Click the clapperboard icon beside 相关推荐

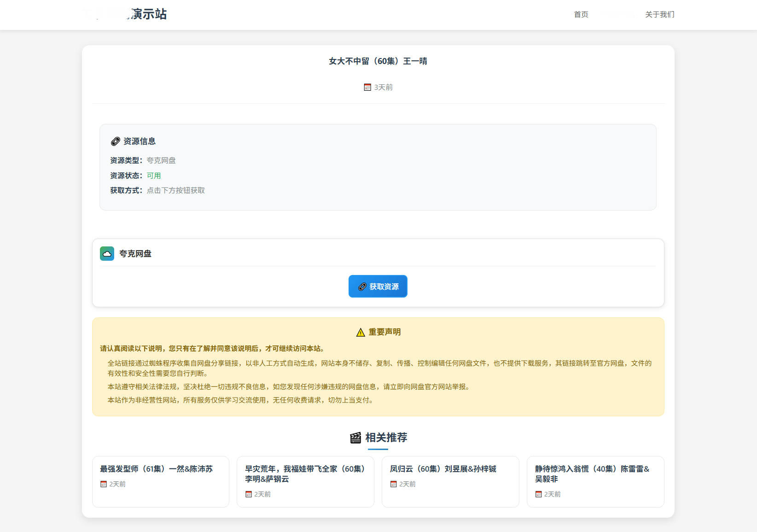[x=355, y=438]
